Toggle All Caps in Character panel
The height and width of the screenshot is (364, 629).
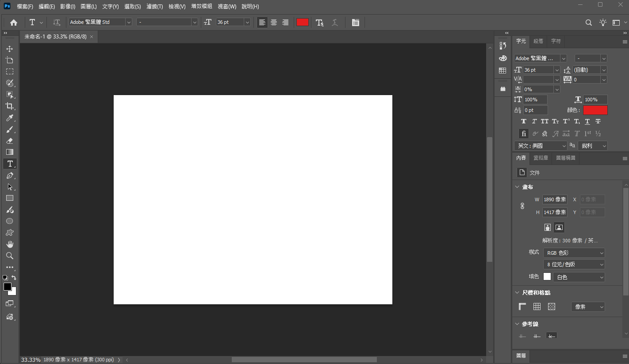[x=545, y=121]
